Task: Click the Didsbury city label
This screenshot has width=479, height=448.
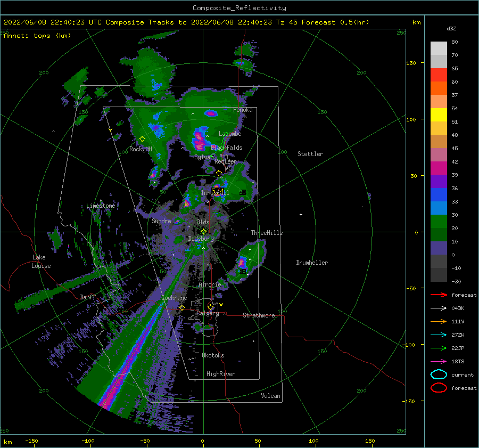Action: [x=201, y=239]
